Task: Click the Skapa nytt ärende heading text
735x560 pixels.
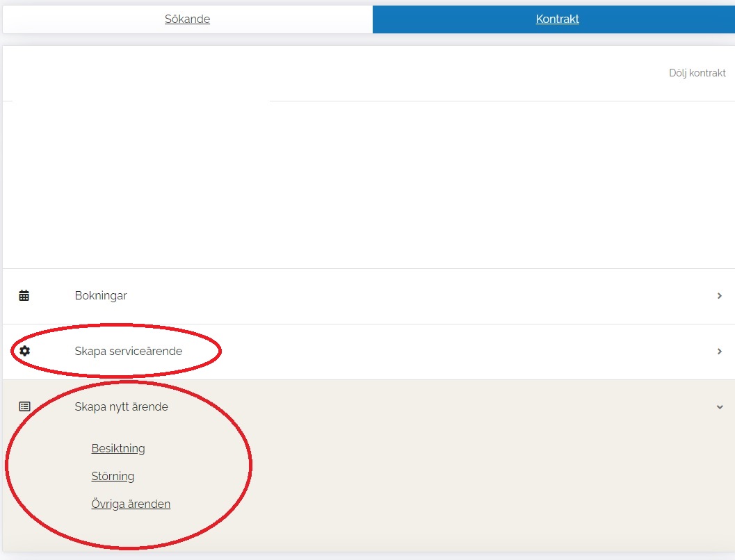Action: click(x=121, y=407)
